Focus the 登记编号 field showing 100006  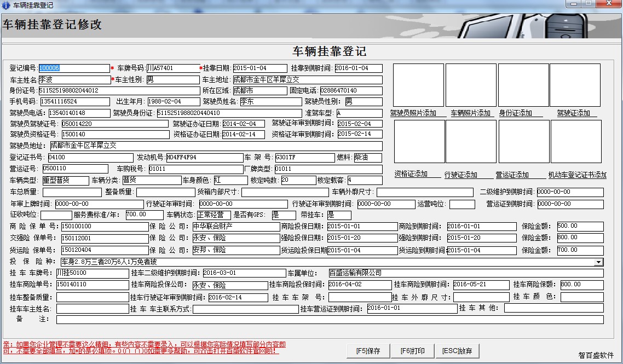[x=74, y=68]
